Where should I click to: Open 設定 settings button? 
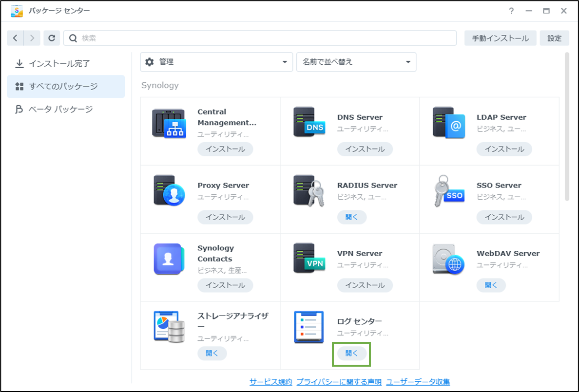click(x=554, y=38)
